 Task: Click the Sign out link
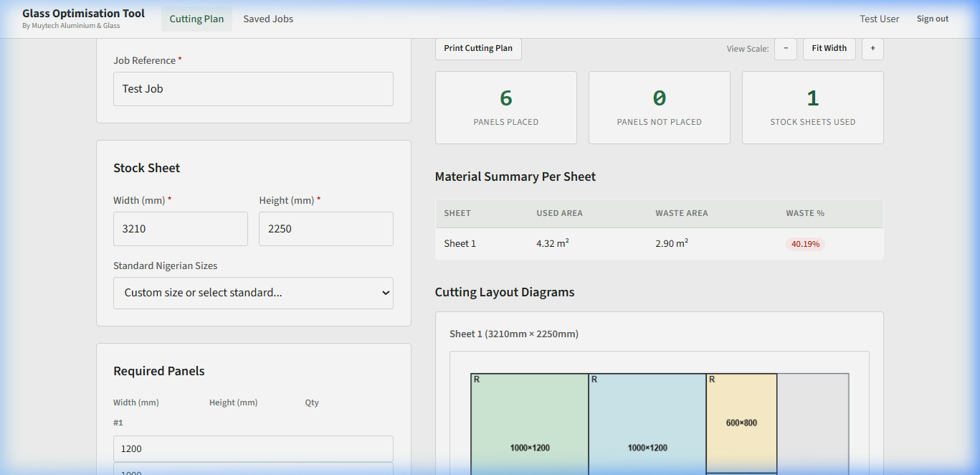tap(932, 19)
